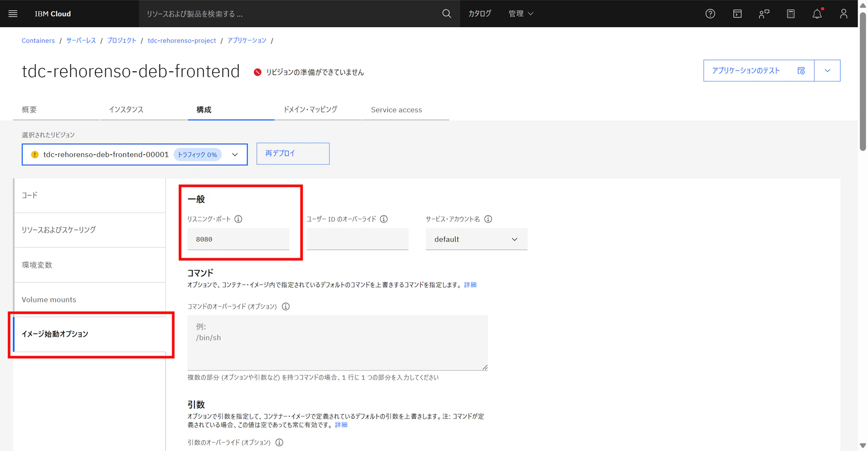Open the default service account dropdown

click(x=476, y=239)
